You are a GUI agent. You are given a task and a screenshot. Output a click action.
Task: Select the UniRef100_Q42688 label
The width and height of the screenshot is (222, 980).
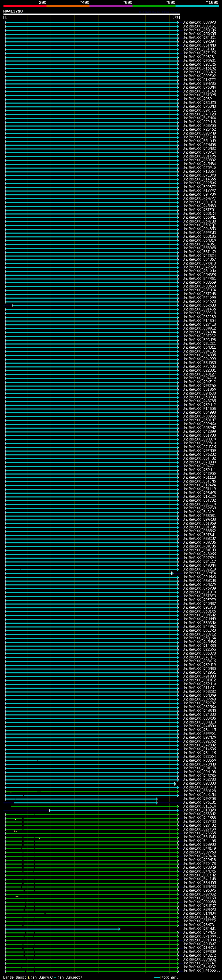(199, 818)
